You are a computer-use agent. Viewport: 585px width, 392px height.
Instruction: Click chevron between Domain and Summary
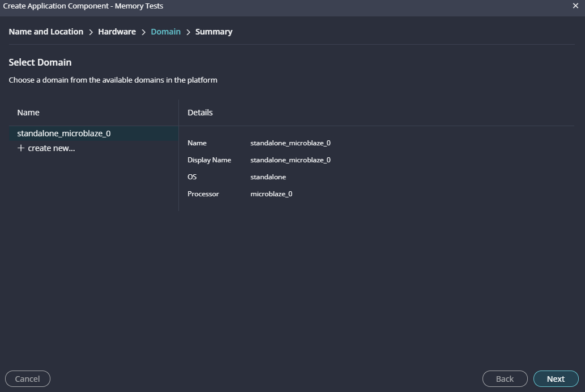coord(188,32)
